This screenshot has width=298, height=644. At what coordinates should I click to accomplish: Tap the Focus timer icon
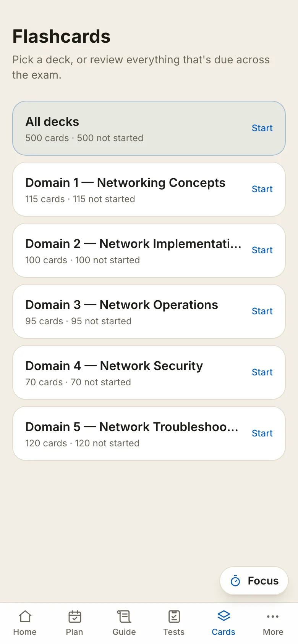(x=235, y=581)
